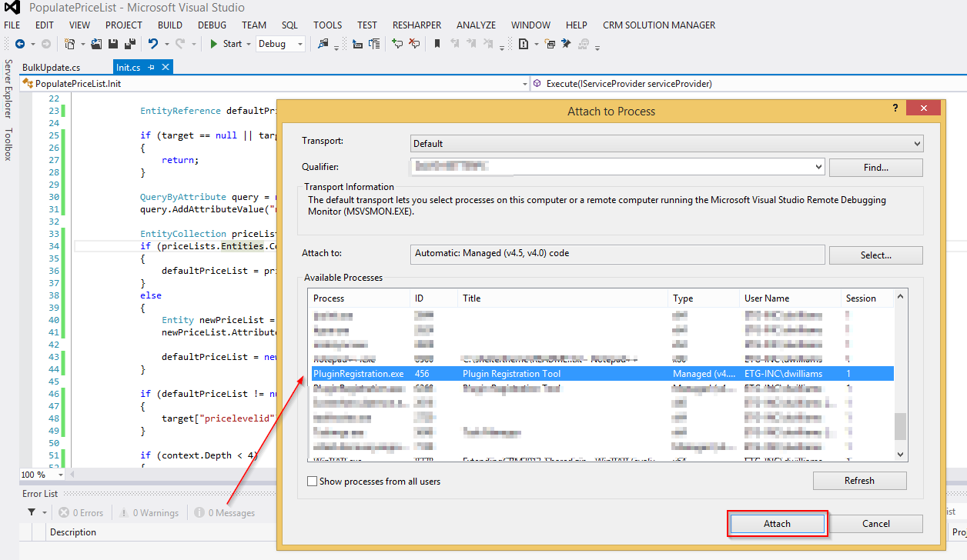Image resolution: width=967 pixels, height=560 pixels.
Task: Close the Init.cs editor tab
Action: (165, 68)
